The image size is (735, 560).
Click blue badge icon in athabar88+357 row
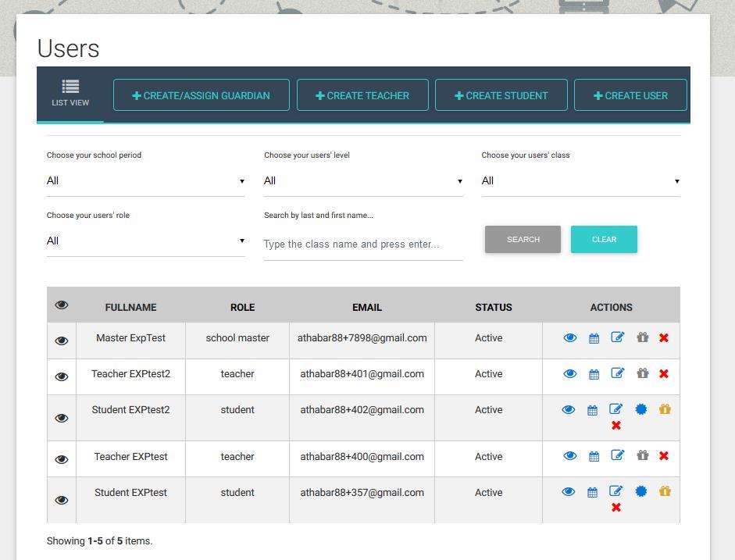click(641, 491)
